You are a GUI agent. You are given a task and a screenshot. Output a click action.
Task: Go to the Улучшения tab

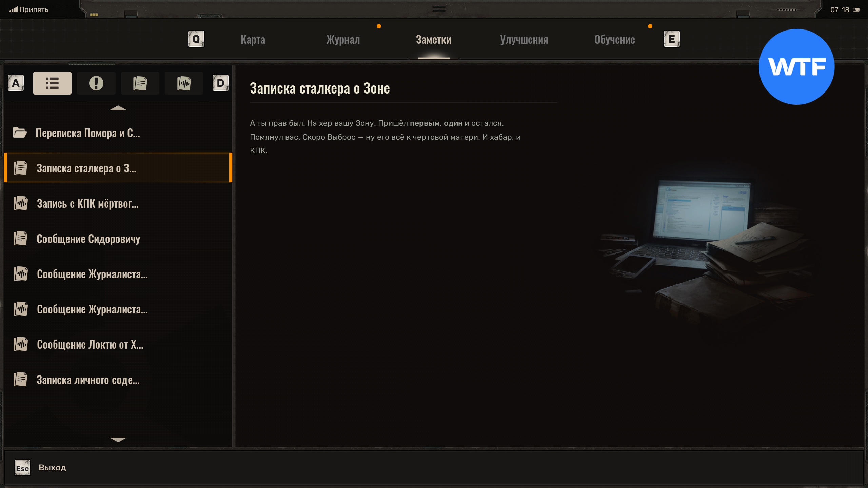(x=524, y=40)
